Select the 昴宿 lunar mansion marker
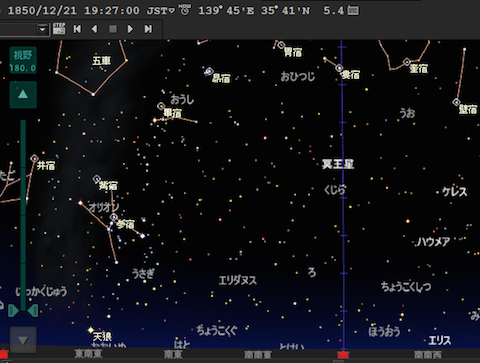 [x=209, y=71]
